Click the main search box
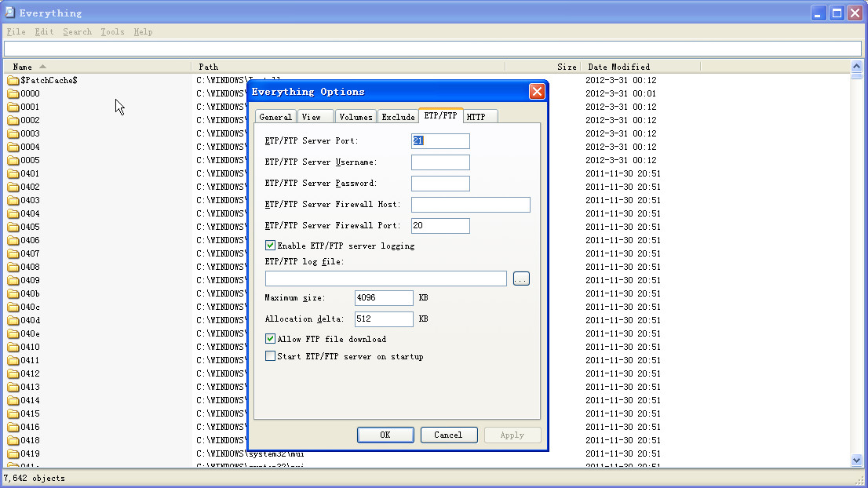The width and height of the screenshot is (868, 488). coord(433,49)
